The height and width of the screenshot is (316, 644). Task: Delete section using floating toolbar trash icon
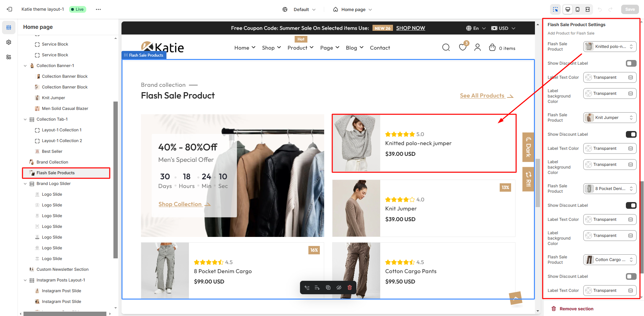350,288
